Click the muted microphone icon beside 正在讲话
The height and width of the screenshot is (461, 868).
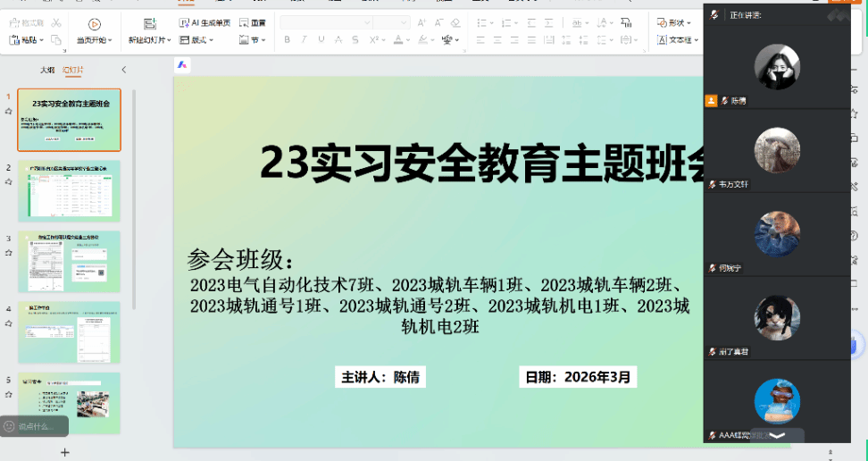[x=714, y=14]
